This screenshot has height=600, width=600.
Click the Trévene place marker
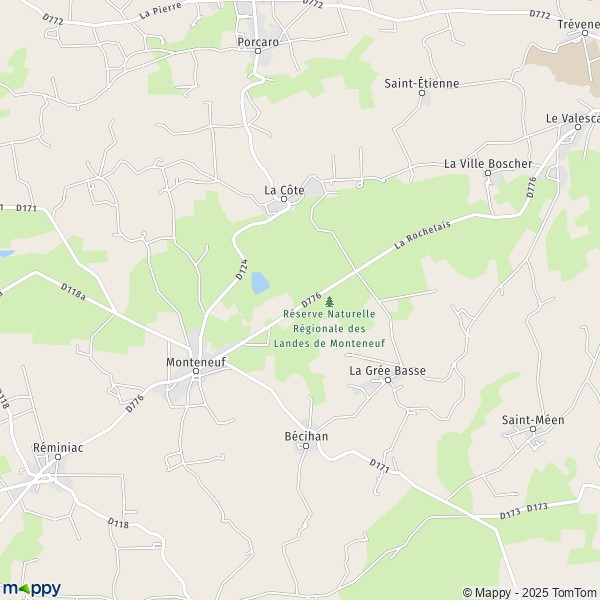(585, 33)
